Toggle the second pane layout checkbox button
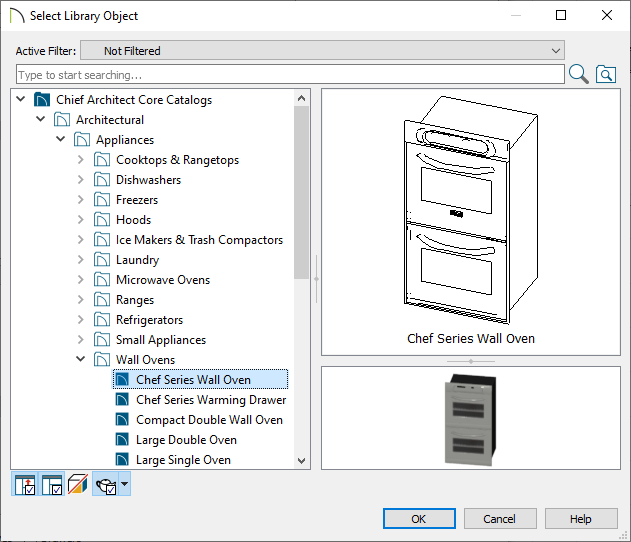The width and height of the screenshot is (631, 542). (x=52, y=484)
